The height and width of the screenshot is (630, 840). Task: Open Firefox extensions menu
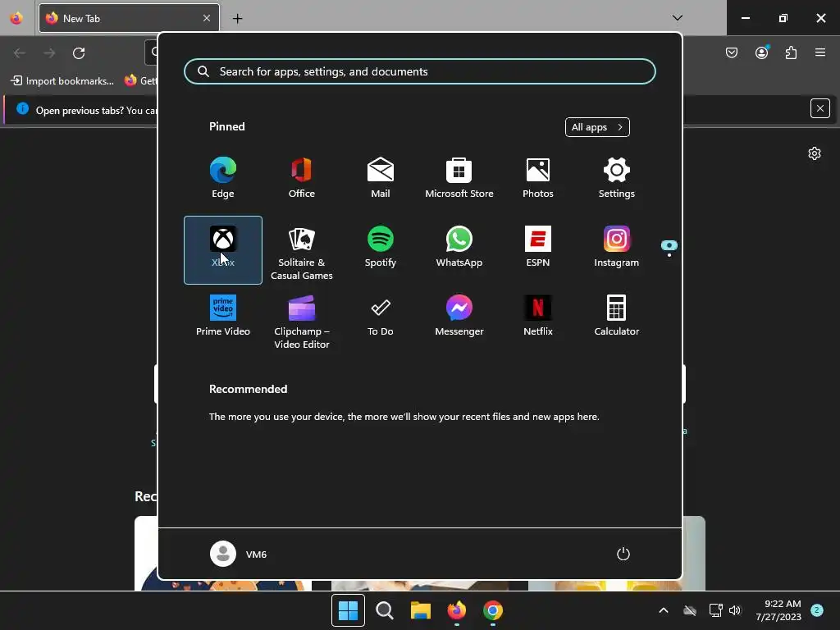click(791, 52)
